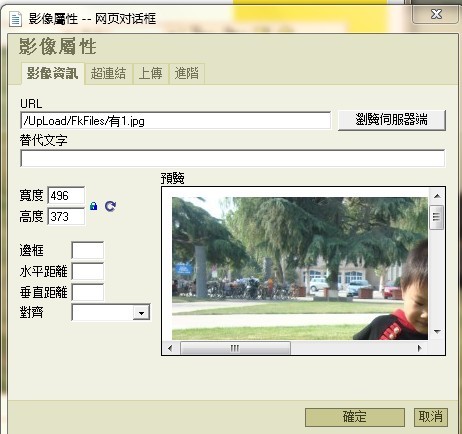Click the 取消 cancel button
The width and height of the screenshot is (462, 434).
(x=431, y=417)
